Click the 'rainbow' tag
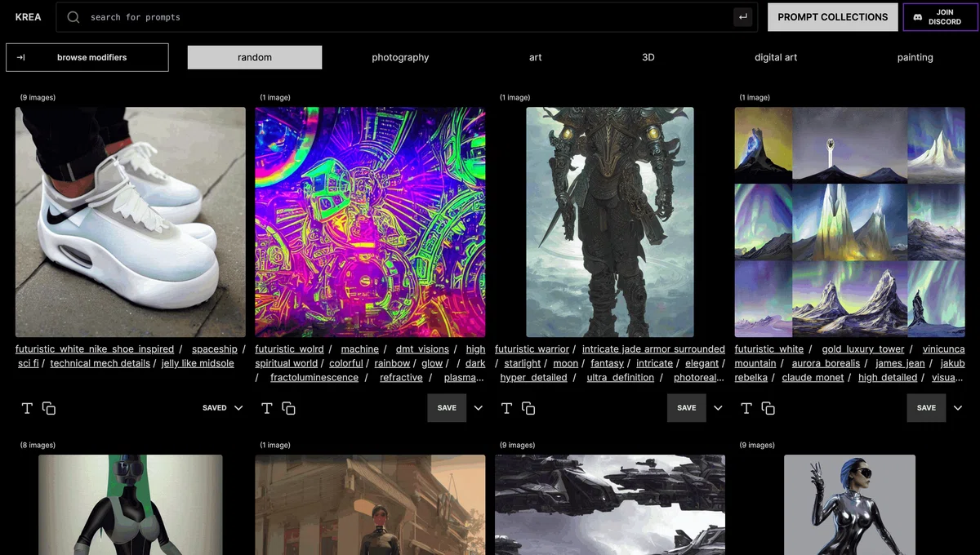The image size is (980, 555). (x=392, y=363)
